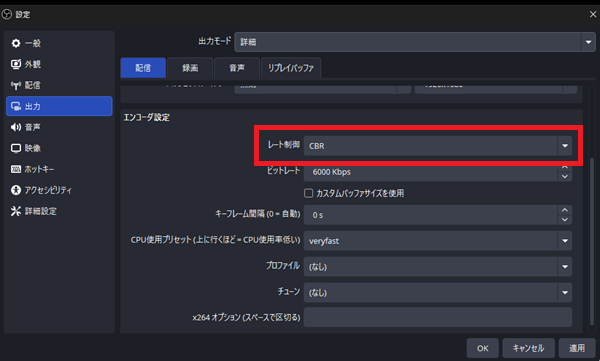Open the 映像 (Video) monitor icon

click(x=16, y=148)
